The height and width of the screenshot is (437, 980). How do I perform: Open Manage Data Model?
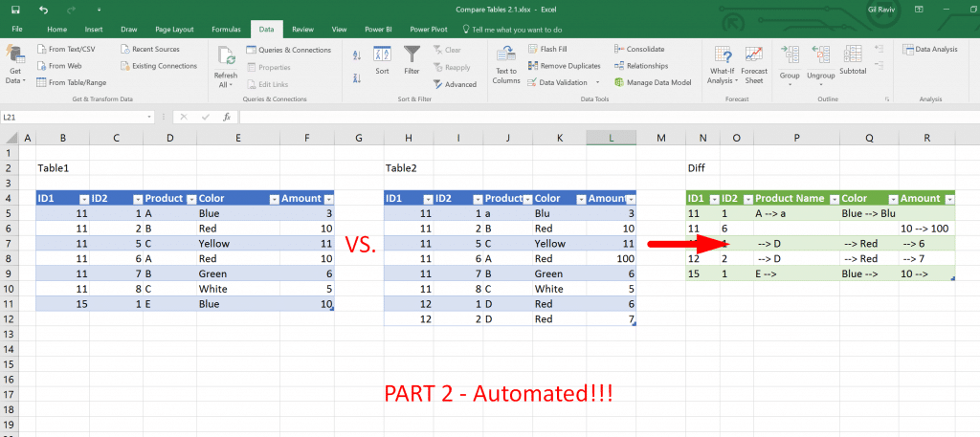point(653,82)
